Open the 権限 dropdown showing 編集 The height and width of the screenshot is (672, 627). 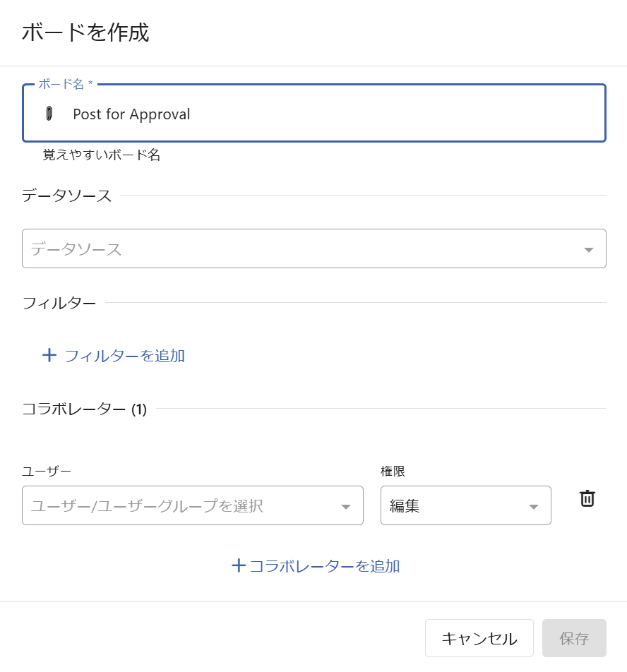pos(466,505)
